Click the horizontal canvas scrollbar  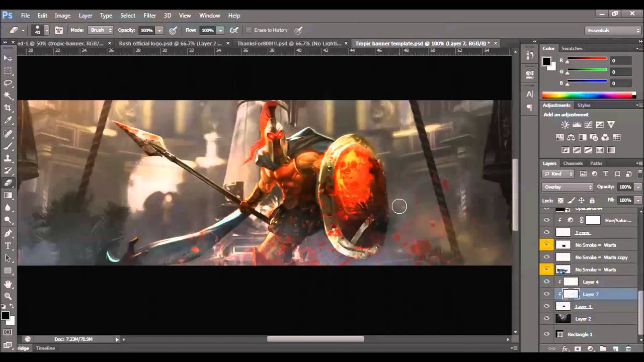pos(315,339)
